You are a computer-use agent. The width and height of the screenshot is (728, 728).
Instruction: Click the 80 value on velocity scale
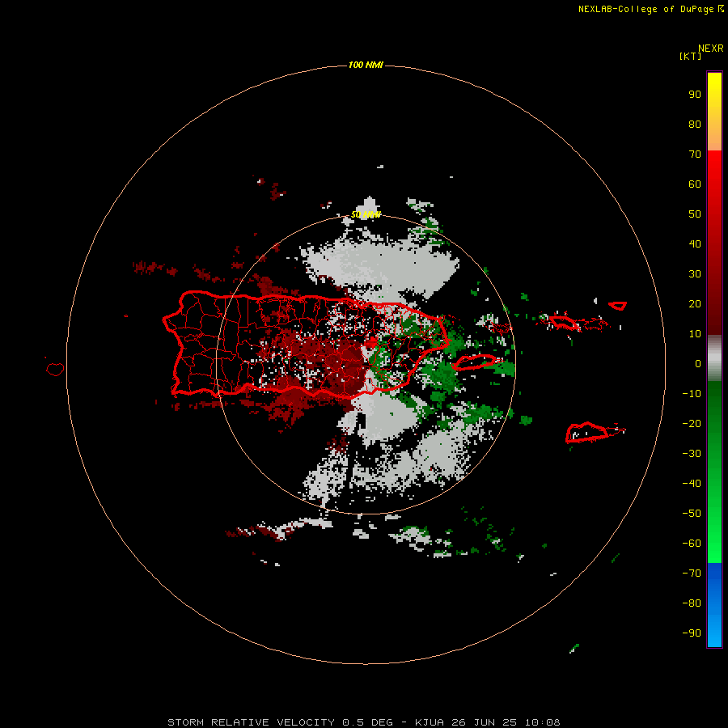[695, 124]
